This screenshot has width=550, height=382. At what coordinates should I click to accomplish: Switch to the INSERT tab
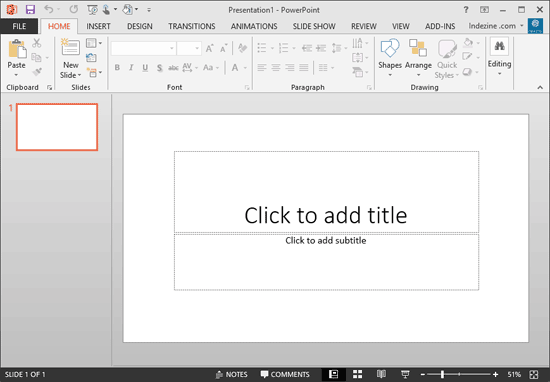98,26
